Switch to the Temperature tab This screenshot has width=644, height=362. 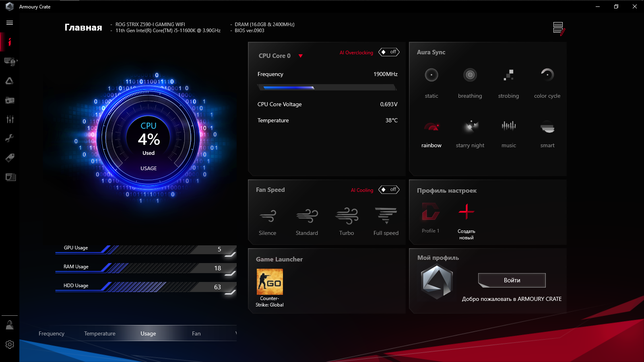coord(100,333)
